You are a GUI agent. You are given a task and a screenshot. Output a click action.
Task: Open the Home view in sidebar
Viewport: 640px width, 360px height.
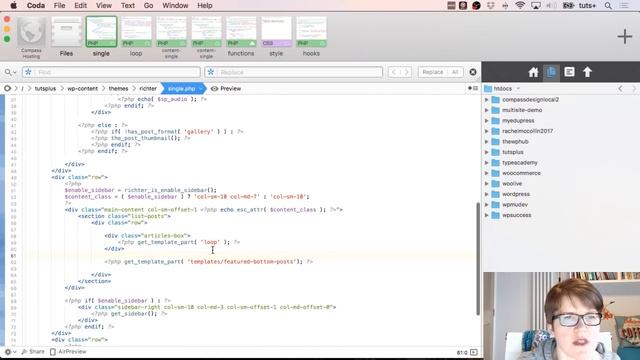click(x=533, y=72)
